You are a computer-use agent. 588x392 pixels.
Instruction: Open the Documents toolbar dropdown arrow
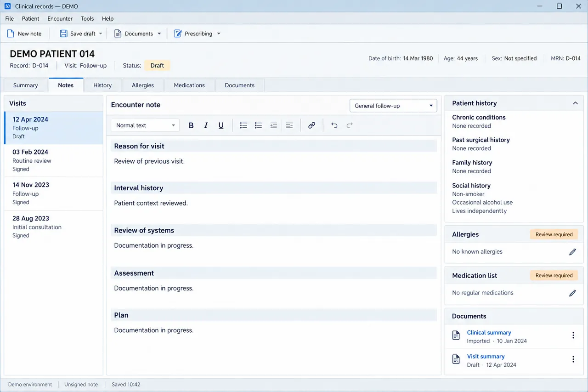[x=159, y=34]
